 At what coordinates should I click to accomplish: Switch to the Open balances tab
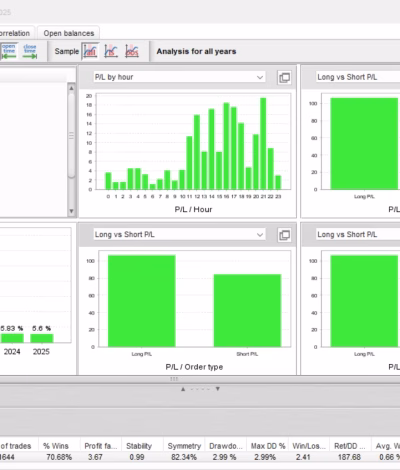69,33
